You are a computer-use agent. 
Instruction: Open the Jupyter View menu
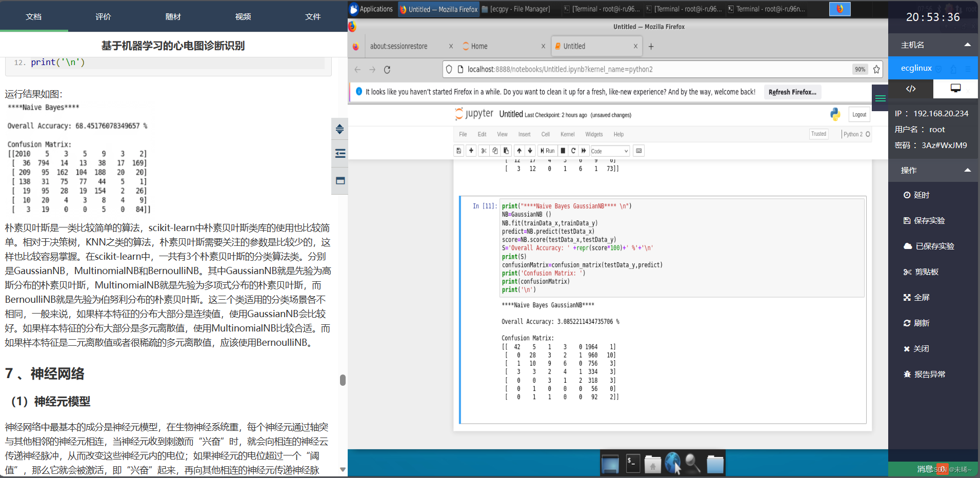coord(502,134)
